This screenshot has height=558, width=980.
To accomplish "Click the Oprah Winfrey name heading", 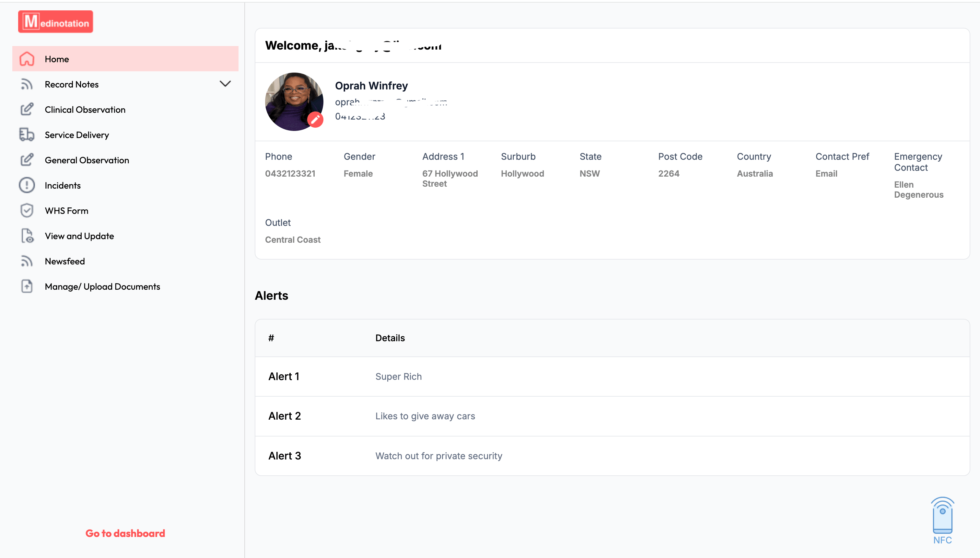I will [371, 86].
